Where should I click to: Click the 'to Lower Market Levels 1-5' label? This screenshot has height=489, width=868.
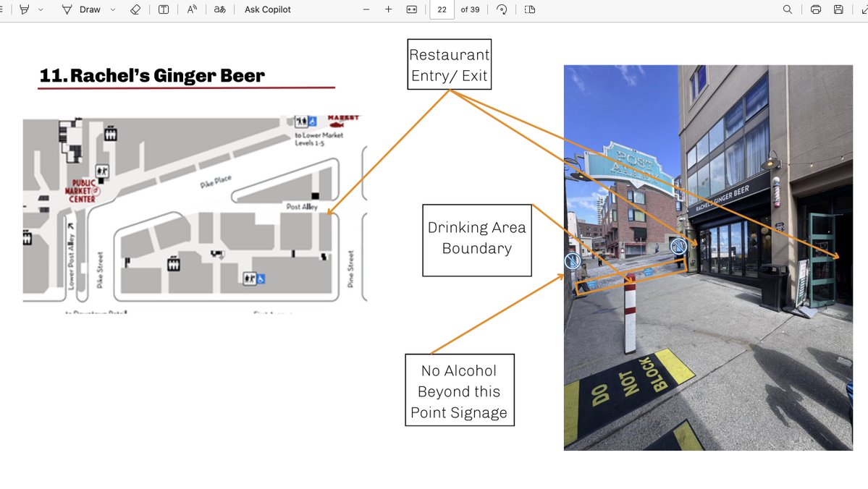(319, 139)
